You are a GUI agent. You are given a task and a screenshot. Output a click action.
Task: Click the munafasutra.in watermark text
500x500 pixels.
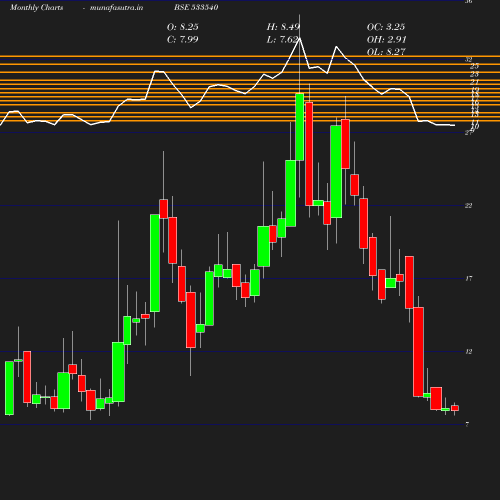coord(116,8)
